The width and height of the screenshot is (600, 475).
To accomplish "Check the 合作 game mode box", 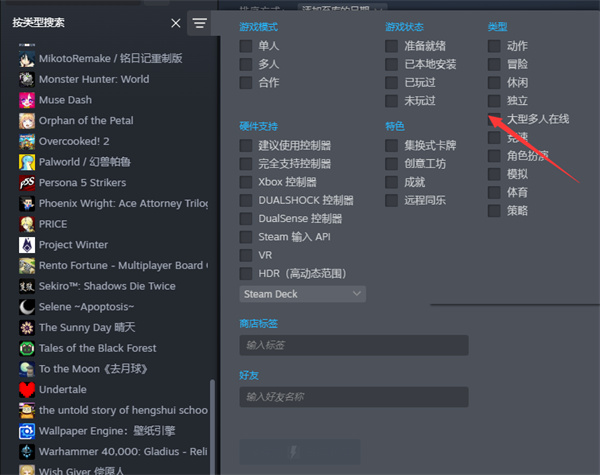I will 246,83.
